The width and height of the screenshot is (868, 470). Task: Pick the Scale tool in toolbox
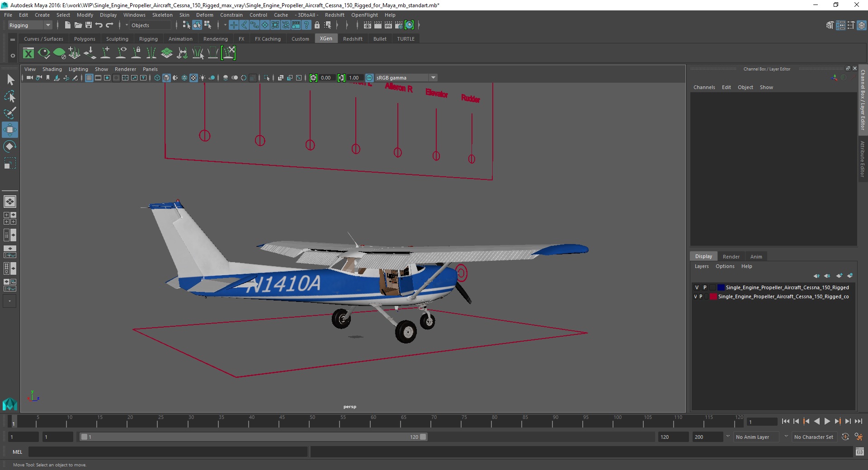coord(10,163)
